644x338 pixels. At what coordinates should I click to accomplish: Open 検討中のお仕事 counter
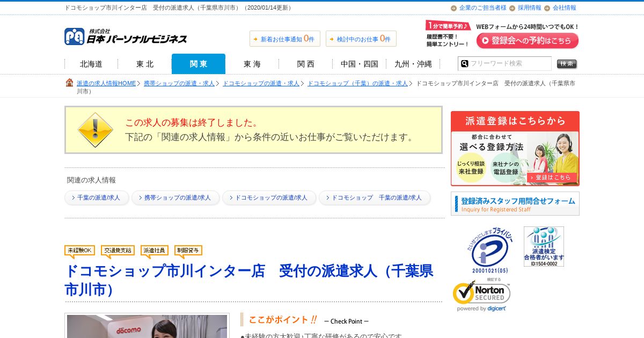coord(361,39)
